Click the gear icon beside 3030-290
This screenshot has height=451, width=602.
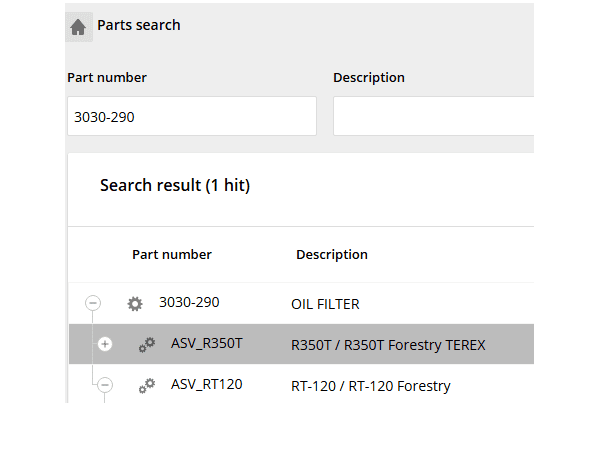coord(135,304)
